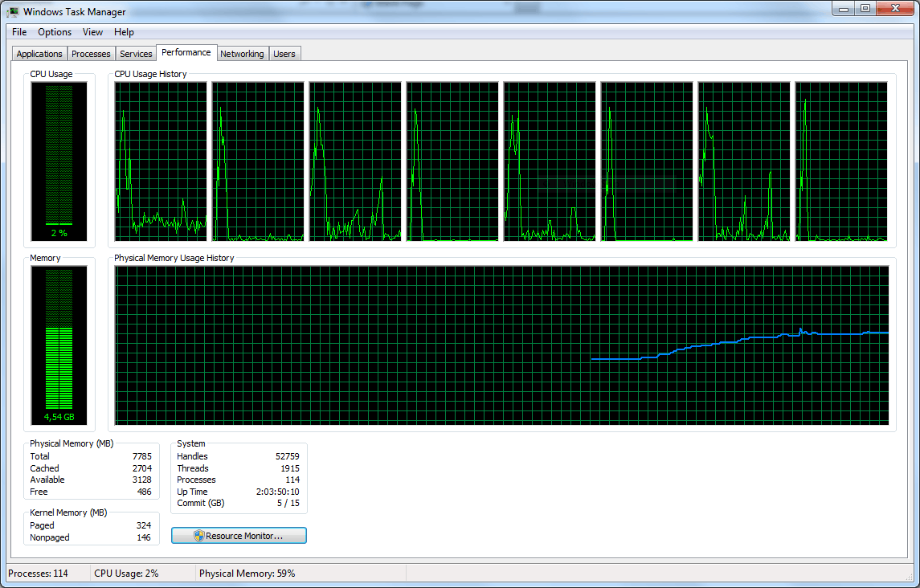The height and width of the screenshot is (588, 920).
Task: Click the eighth CPU core history graph
Action: tap(841, 161)
